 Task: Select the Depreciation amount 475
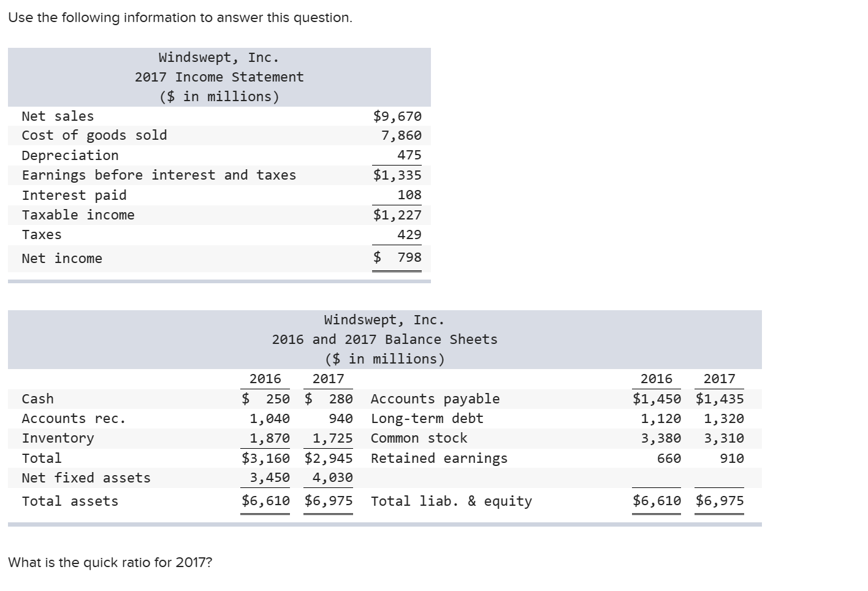click(x=409, y=155)
